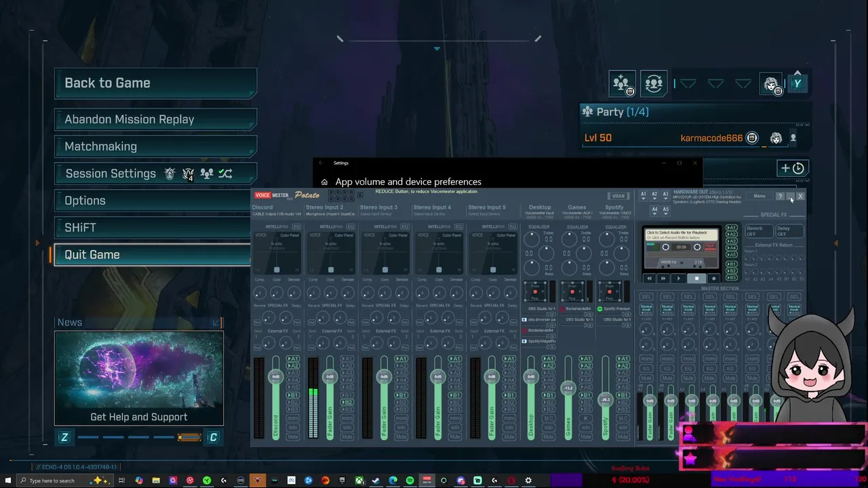Click the add-player clock icon
The image size is (868, 488).
tap(792, 168)
